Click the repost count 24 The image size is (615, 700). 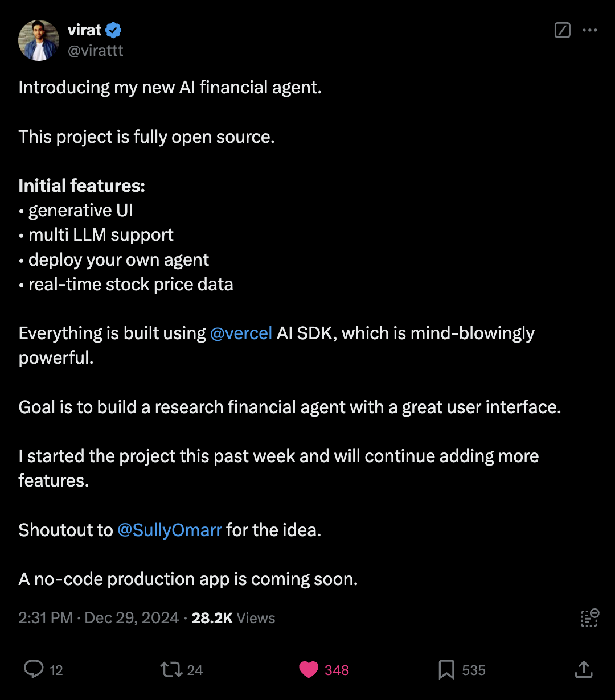click(195, 670)
